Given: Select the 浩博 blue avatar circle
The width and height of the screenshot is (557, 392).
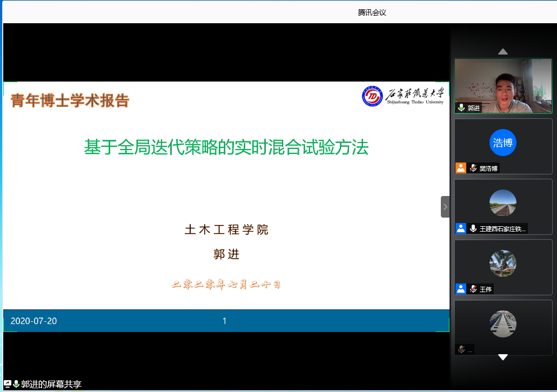Looking at the screenshot, I should click(x=503, y=143).
